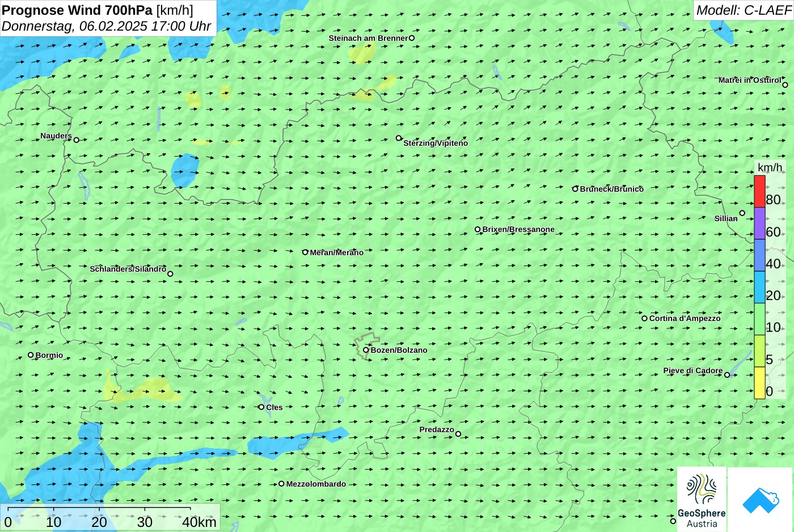794x532 pixels.
Task: Click the 'Sterzing/Vipiteno' label text
Action: 436,143
